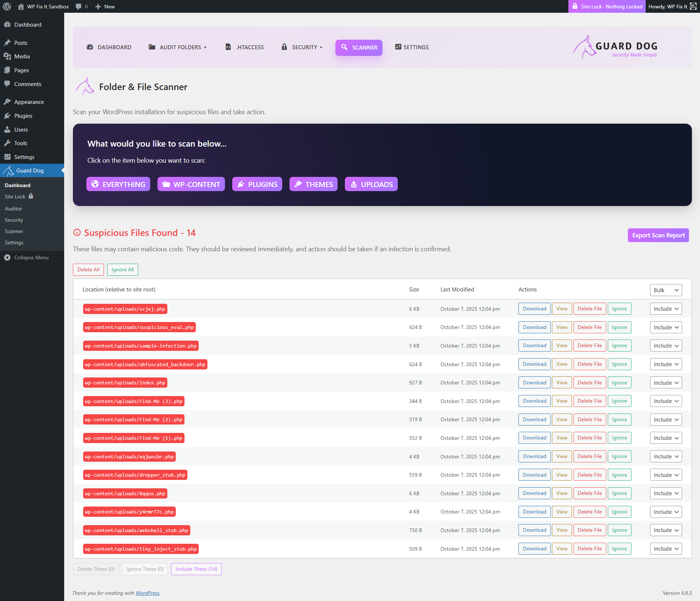Open Guard Dog Settings tab
Image resolution: width=700 pixels, height=601 pixels.
412,47
